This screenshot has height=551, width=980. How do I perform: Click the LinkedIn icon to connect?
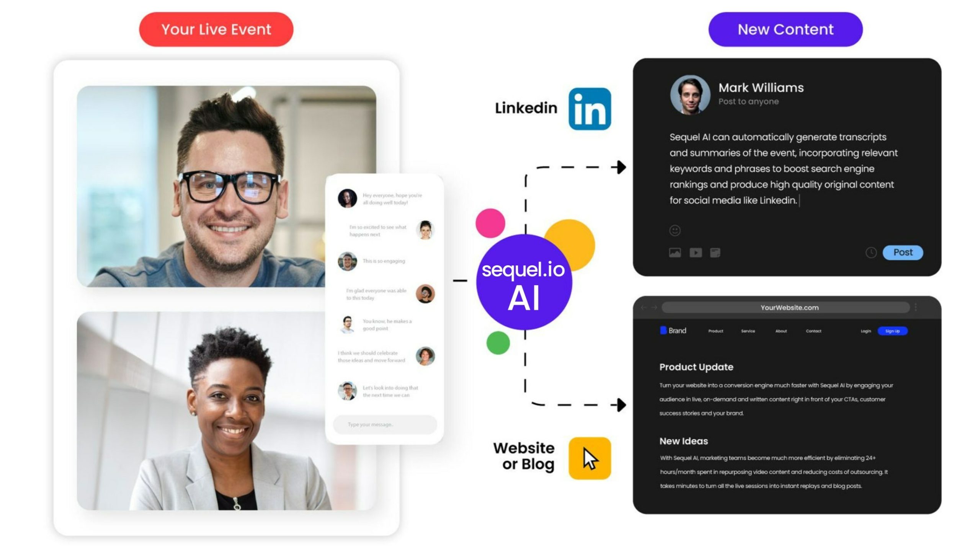tap(591, 108)
